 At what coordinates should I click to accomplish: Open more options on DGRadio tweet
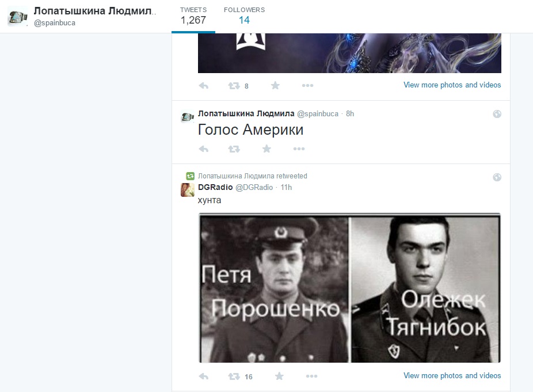tap(311, 376)
